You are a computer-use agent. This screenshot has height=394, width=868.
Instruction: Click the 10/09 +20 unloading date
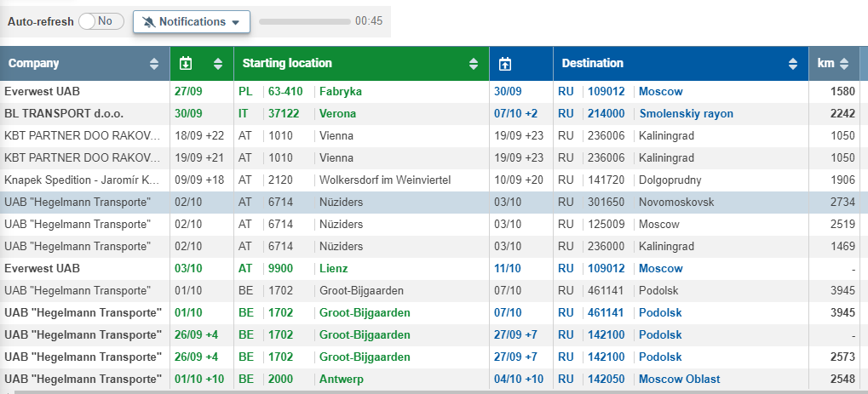point(519,180)
